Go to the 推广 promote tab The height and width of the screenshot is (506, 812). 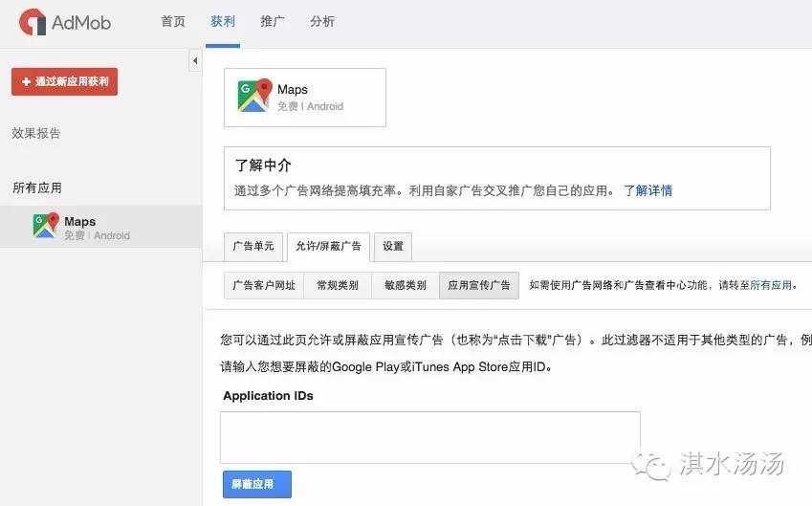(x=273, y=22)
